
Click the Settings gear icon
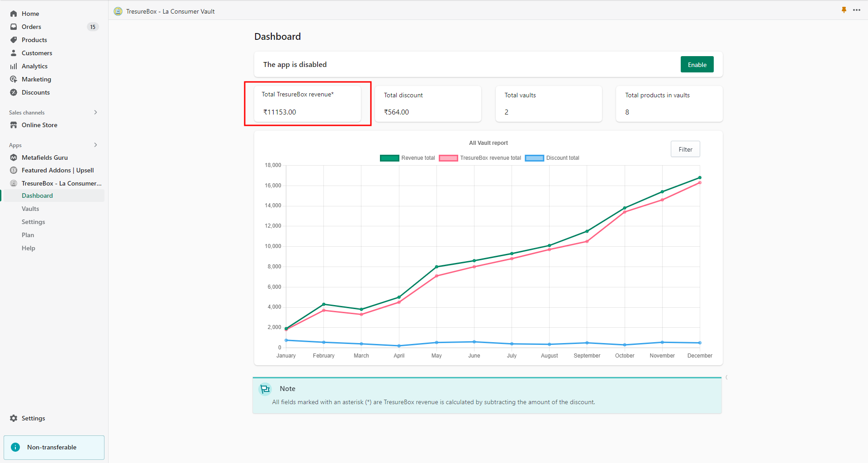(x=14, y=418)
